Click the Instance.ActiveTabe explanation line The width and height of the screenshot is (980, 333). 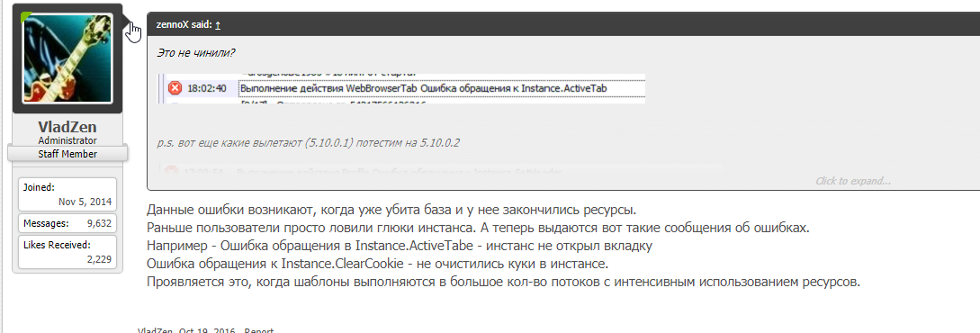400,246
